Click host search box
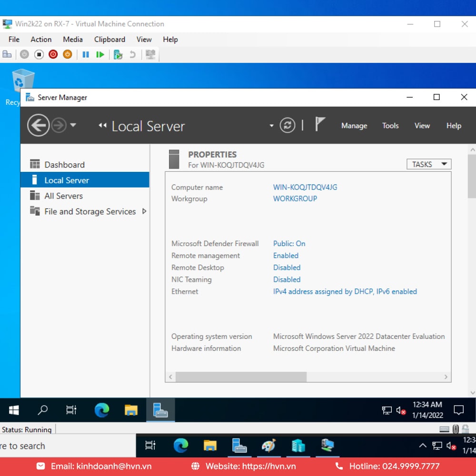 (68, 446)
